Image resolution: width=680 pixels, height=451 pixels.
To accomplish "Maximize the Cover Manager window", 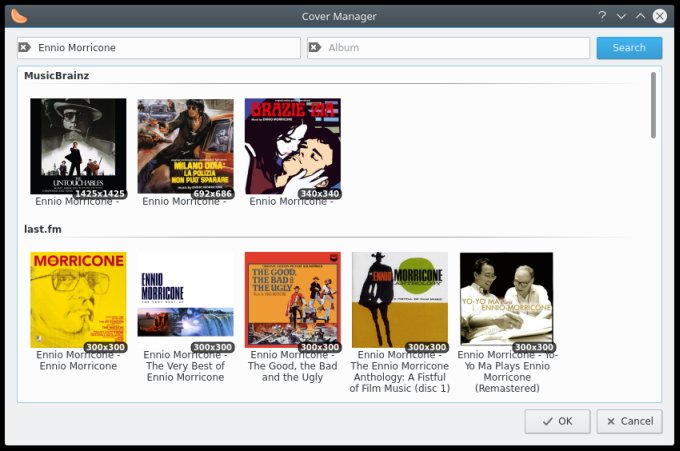I will click(x=640, y=16).
